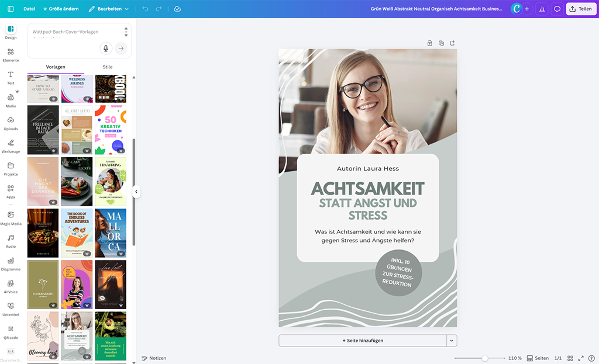The height and width of the screenshot is (364, 599).
Task: Check cloud save status icon
Action: pos(177,9)
